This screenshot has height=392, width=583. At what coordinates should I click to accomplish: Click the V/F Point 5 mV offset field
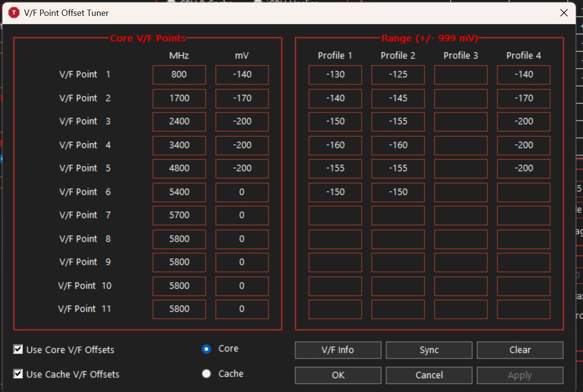pyautogui.click(x=242, y=168)
